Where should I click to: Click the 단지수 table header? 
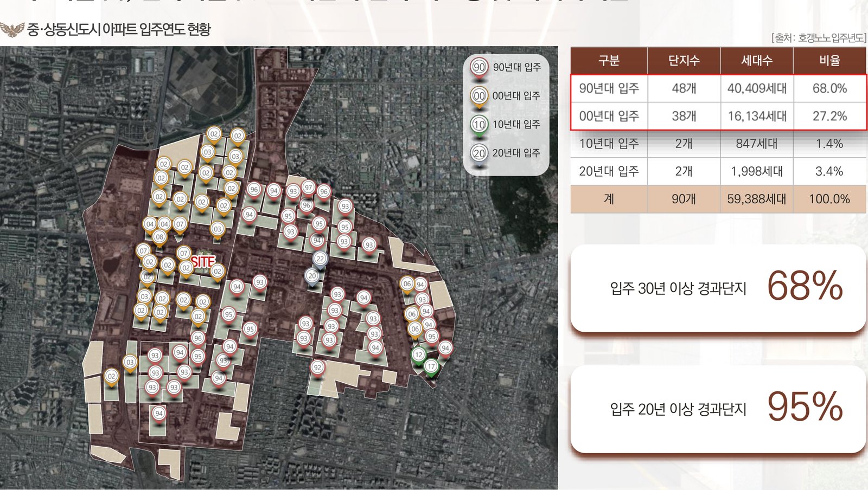click(684, 61)
